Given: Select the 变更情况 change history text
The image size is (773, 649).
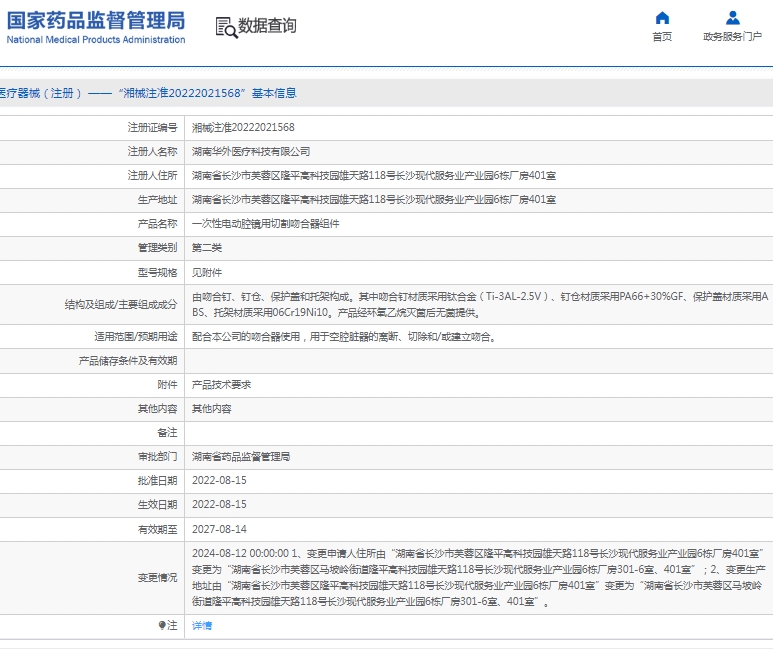Looking at the screenshot, I should point(479,577).
